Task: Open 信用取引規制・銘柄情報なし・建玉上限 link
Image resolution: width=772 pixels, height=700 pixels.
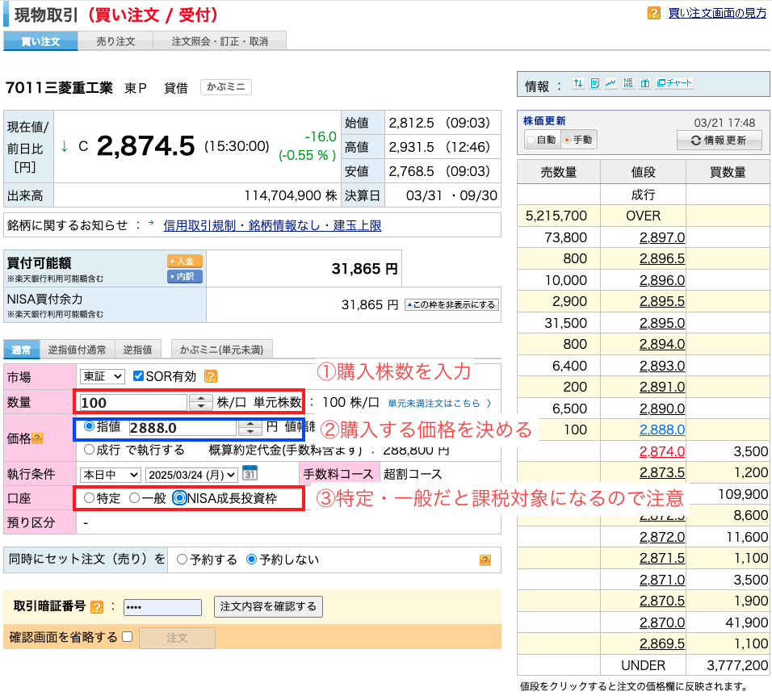Action: coord(272,225)
